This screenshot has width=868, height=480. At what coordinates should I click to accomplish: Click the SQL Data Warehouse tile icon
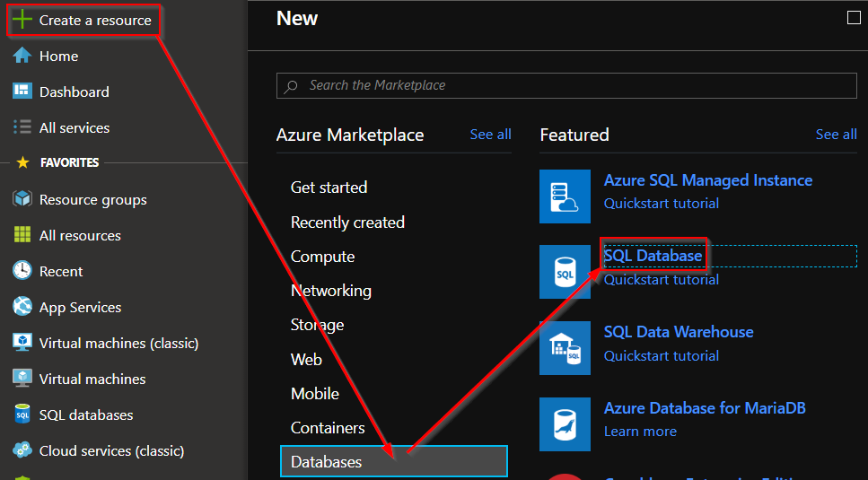565,348
